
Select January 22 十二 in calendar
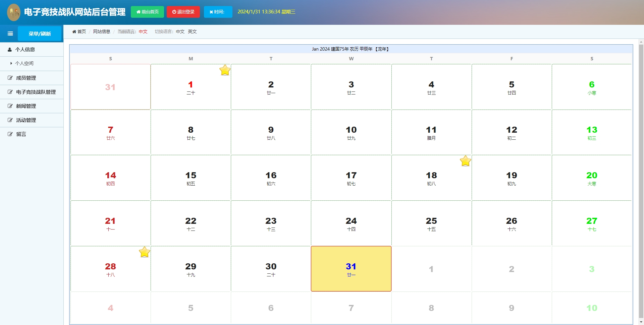(191, 223)
